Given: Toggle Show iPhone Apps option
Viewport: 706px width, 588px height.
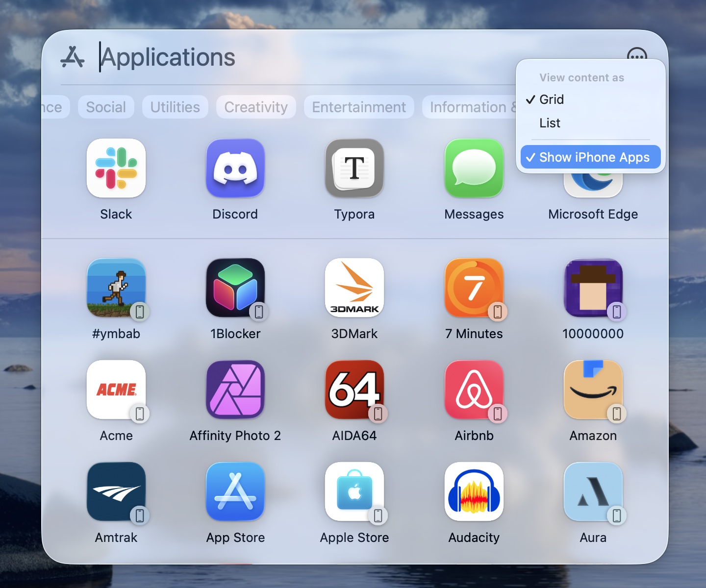Looking at the screenshot, I should point(590,157).
